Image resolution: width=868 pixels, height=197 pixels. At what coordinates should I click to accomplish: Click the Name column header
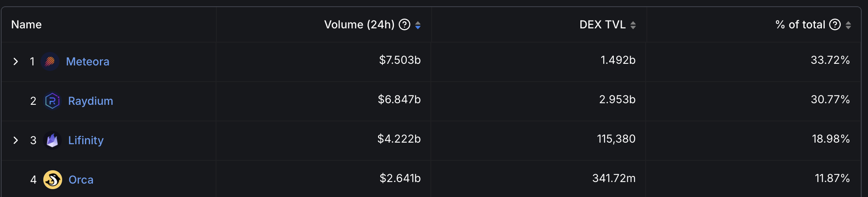pos(26,25)
